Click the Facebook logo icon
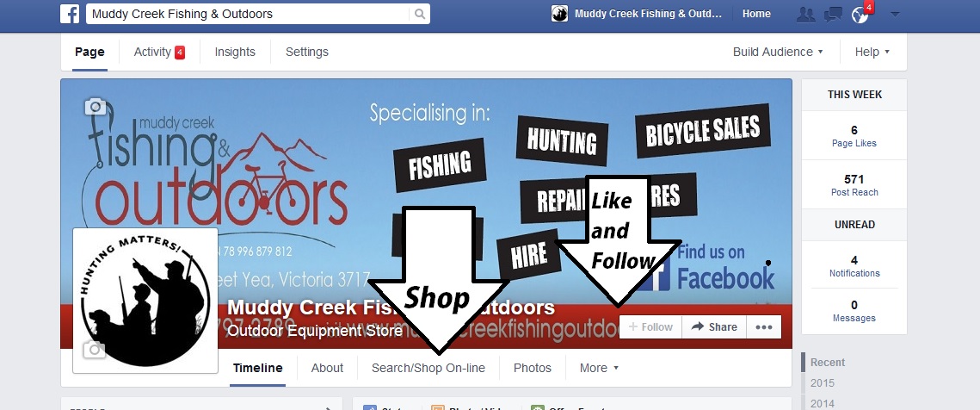Viewport: 980px width, 410px height. [70, 13]
